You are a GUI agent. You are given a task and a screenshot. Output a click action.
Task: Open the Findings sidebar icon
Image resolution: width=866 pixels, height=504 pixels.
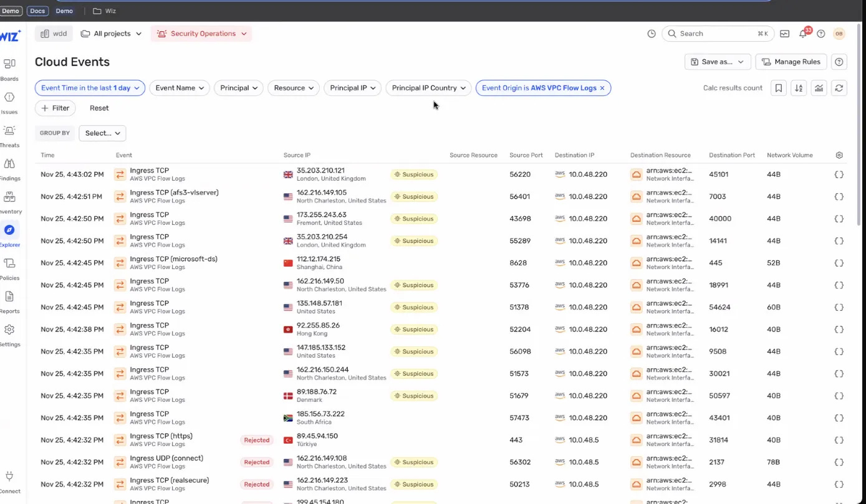tap(9, 169)
